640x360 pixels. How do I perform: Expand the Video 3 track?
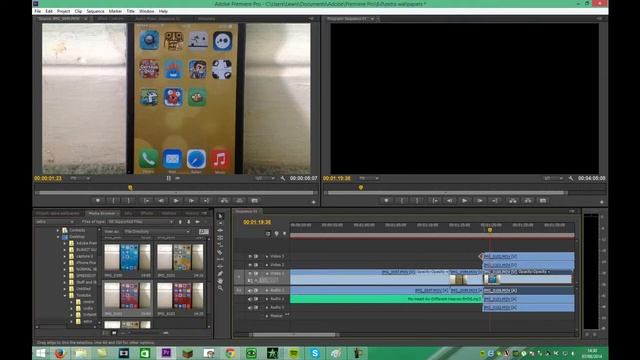pyautogui.click(x=267, y=256)
